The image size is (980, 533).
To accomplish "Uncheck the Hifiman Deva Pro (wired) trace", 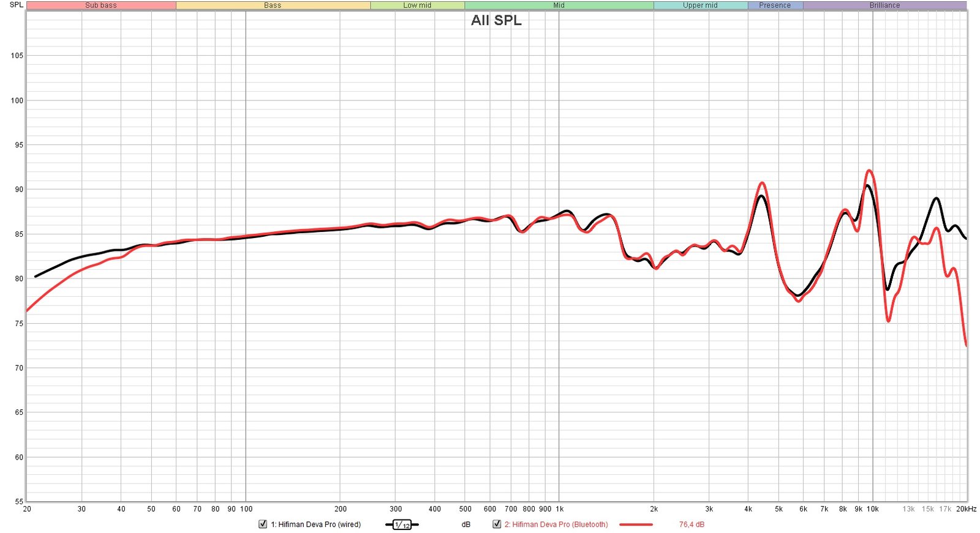I will coord(263,524).
